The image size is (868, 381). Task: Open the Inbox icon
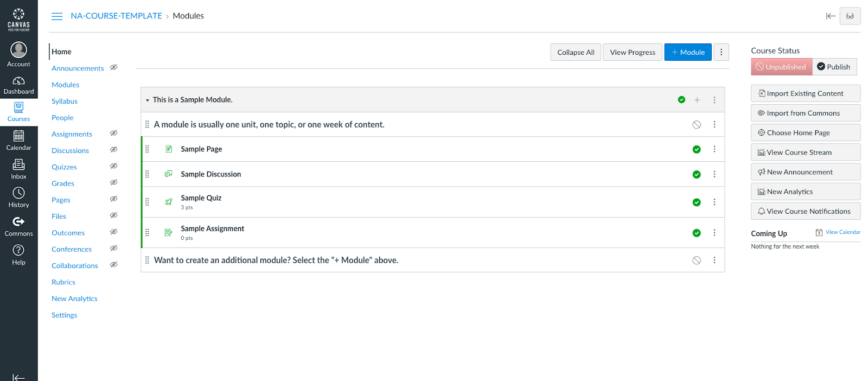tap(18, 169)
